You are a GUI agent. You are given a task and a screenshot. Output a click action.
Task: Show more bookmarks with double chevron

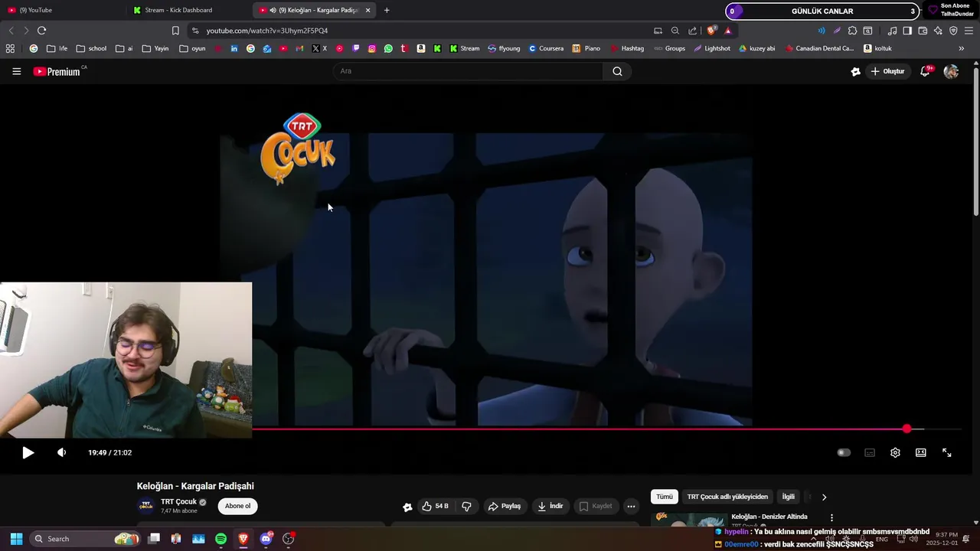(962, 48)
